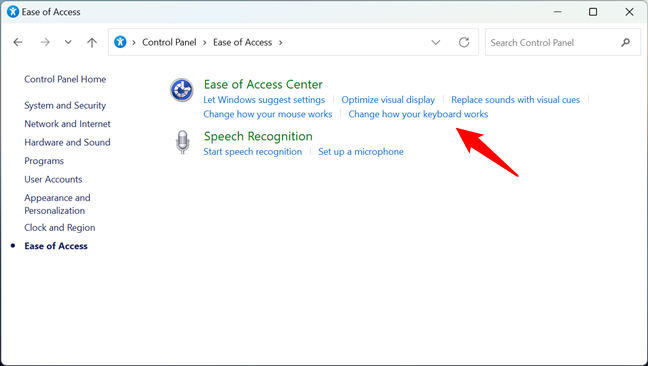Open Control Panel Home
This screenshot has width=648, height=366.
65,79
